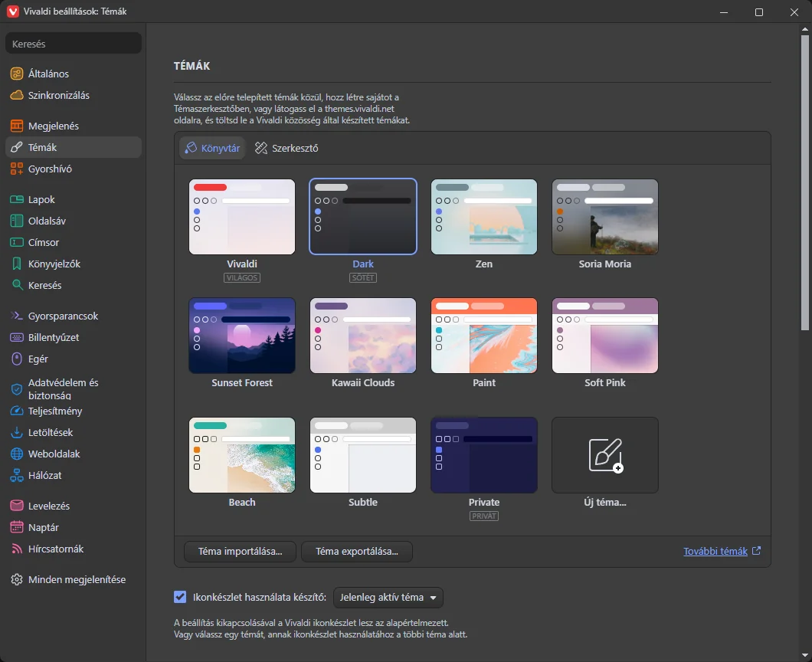
Task: Open the Jelenleg aktív téma dropdown
Action: [388, 597]
